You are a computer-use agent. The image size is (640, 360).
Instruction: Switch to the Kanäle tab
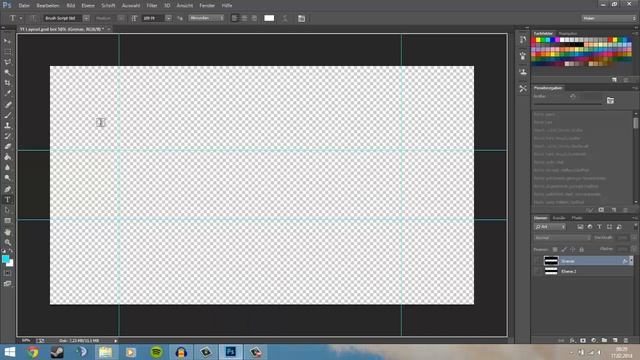tap(559, 218)
